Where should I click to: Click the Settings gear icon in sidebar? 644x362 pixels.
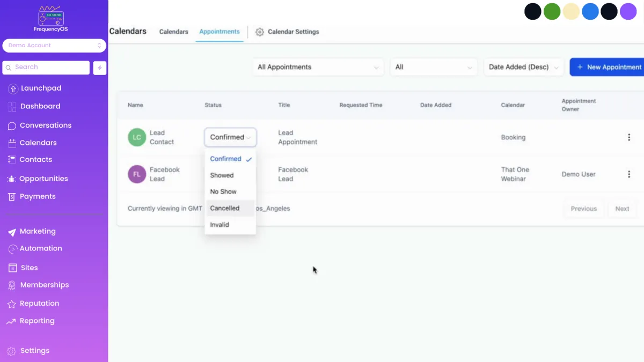(12, 351)
